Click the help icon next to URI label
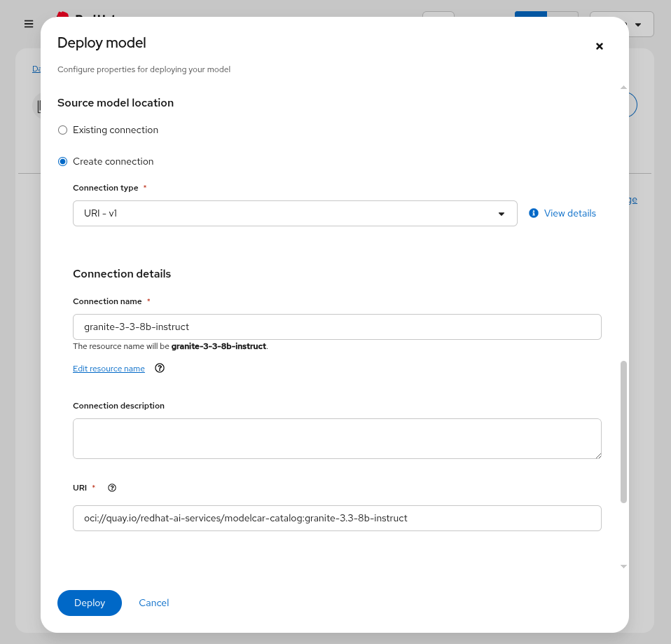Screen dimensions: 671x644 112,488
